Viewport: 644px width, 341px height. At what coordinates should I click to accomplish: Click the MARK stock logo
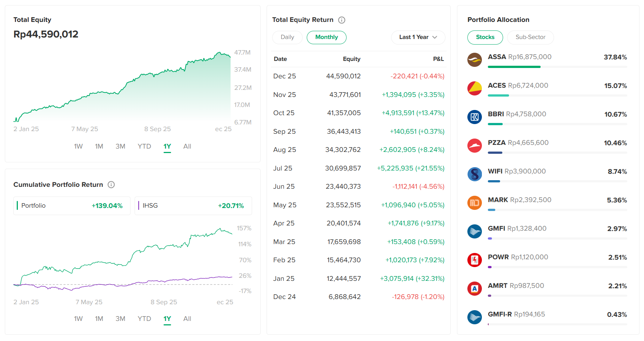click(474, 203)
